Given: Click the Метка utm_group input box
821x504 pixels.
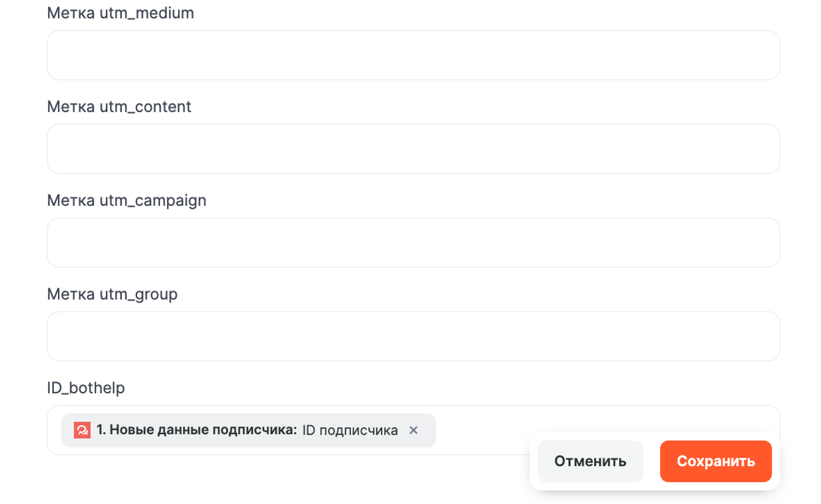Looking at the screenshot, I should (x=413, y=336).
